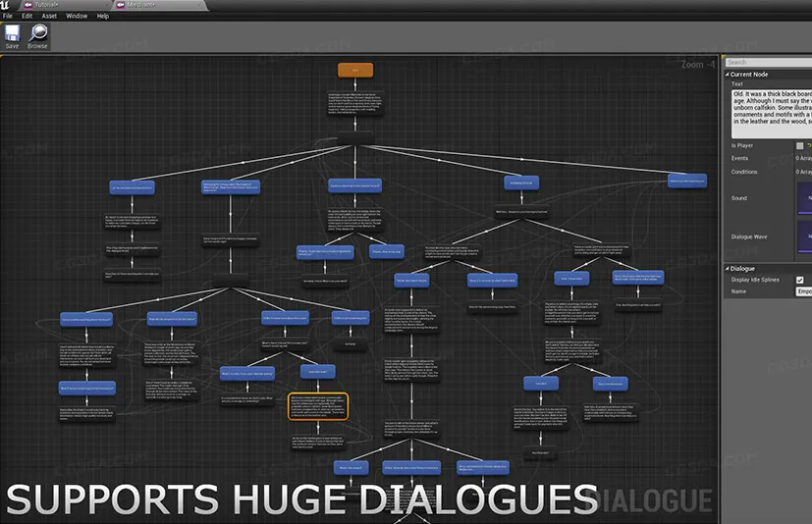
Task: Collapse the Dialogue section
Action: 728,269
